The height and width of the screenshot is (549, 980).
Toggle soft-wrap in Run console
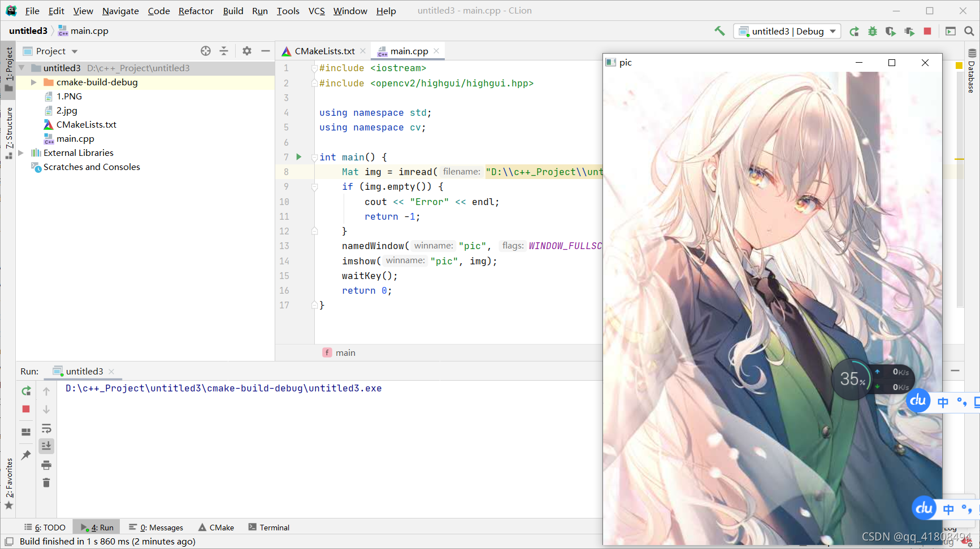[46, 428]
